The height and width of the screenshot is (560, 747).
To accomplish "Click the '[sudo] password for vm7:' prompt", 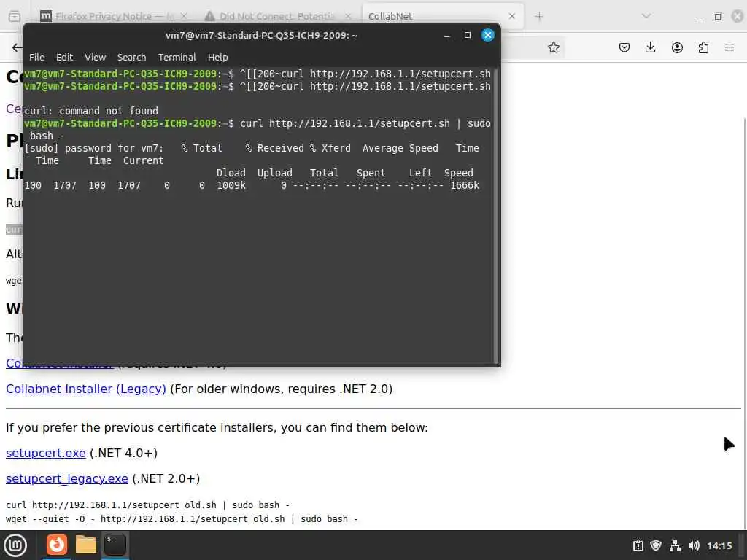I will [x=94, y=148].
